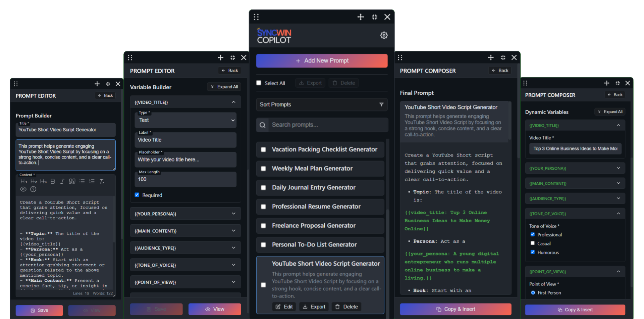Expand {{YOUR_PERSONA}} in Variable Builder
Image resolution: width=644 pixels, height=319 pixels.
click(185, 214)
